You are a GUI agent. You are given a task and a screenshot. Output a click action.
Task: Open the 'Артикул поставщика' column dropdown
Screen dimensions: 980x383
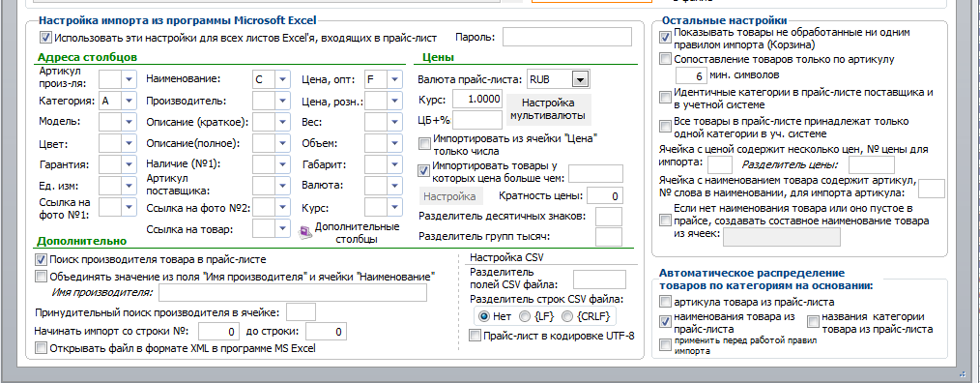point(282,186)
